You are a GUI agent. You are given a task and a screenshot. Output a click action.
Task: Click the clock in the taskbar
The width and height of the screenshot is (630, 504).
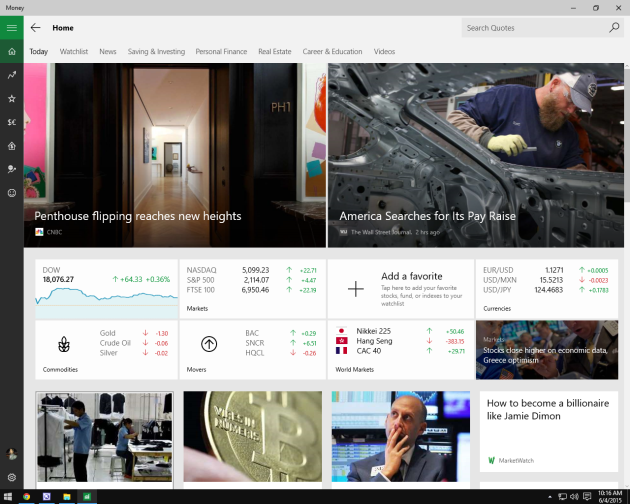point(610,497)
